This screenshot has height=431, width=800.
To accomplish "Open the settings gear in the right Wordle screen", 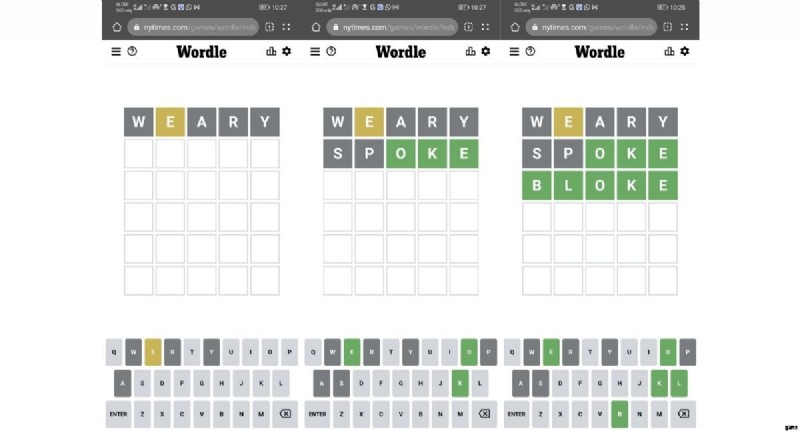I will coord(686,52).
